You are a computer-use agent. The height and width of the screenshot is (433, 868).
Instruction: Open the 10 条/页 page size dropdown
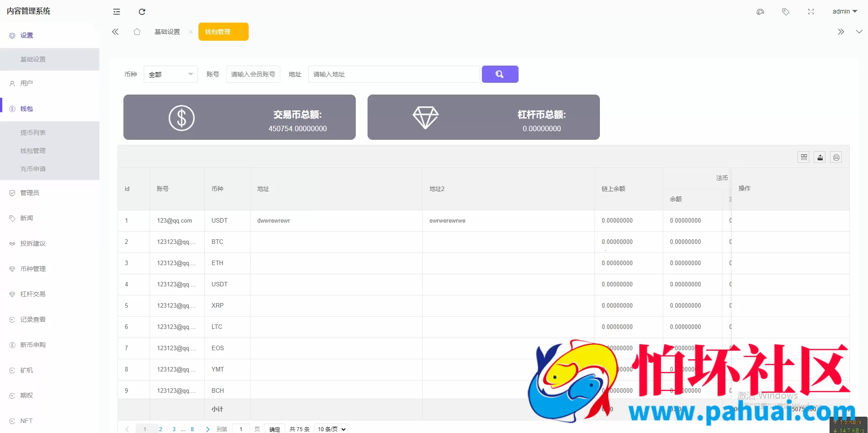(331, 429)
